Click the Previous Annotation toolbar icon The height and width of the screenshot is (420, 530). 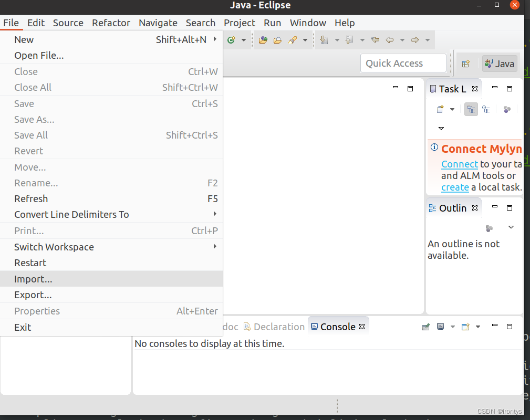point(349,40)
